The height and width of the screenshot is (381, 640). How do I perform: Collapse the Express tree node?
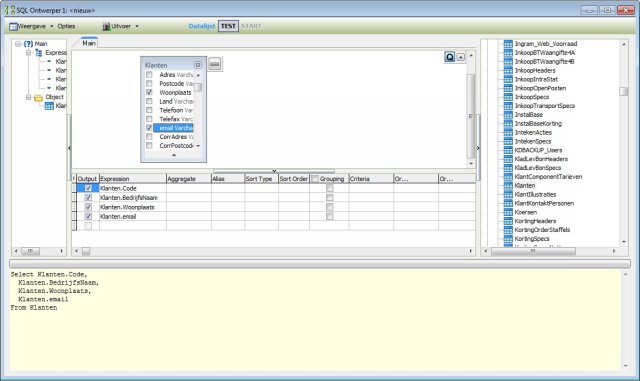pos(29,53)
